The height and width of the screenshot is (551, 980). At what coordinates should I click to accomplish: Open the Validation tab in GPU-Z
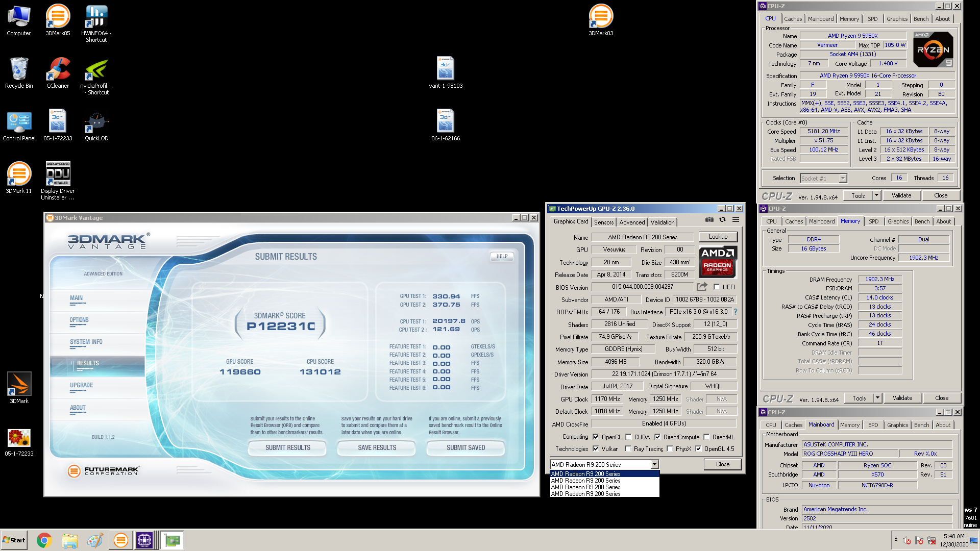coord(663,222)
